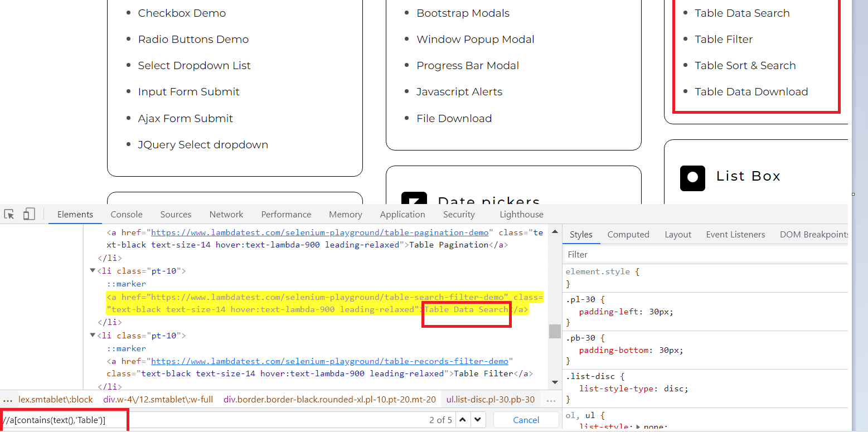Click the Date pickers calendar icon
The height and width of the screenshot is (432, 868).
414,199
